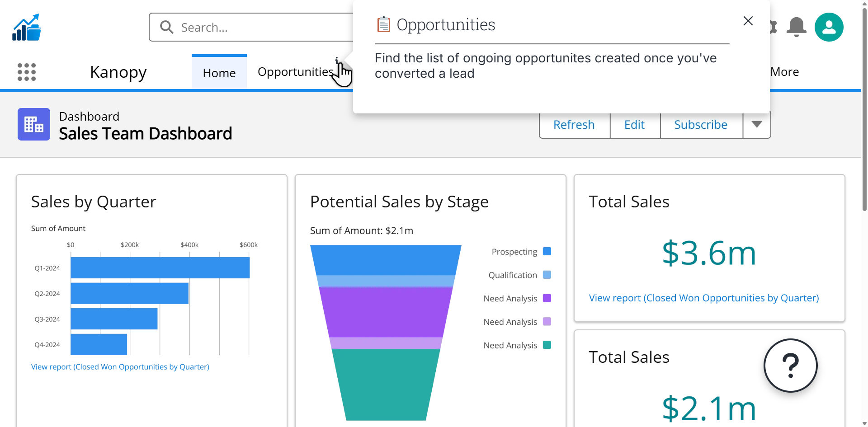Open the app launcher grid icon
The width and height of the screenshot is (868, 427).
(x=27, y=72)
